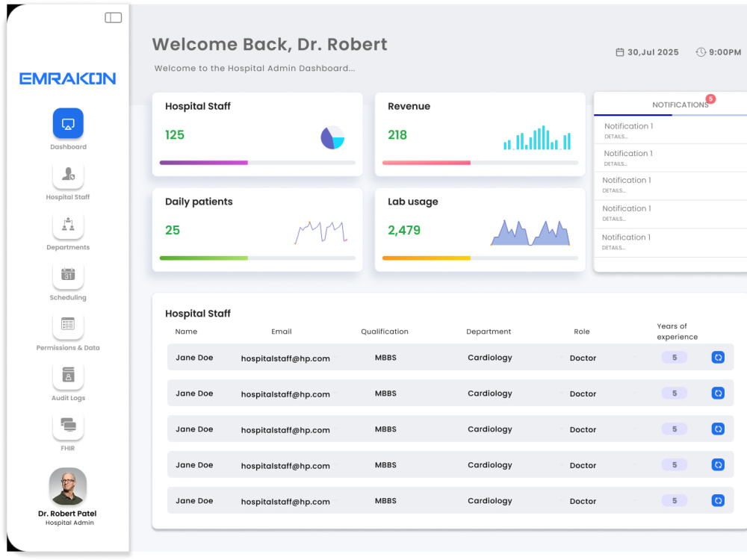Open the FHIR sidebar icon
The height and width of the screenshot is (560, 747).
(x=68, y=426)
